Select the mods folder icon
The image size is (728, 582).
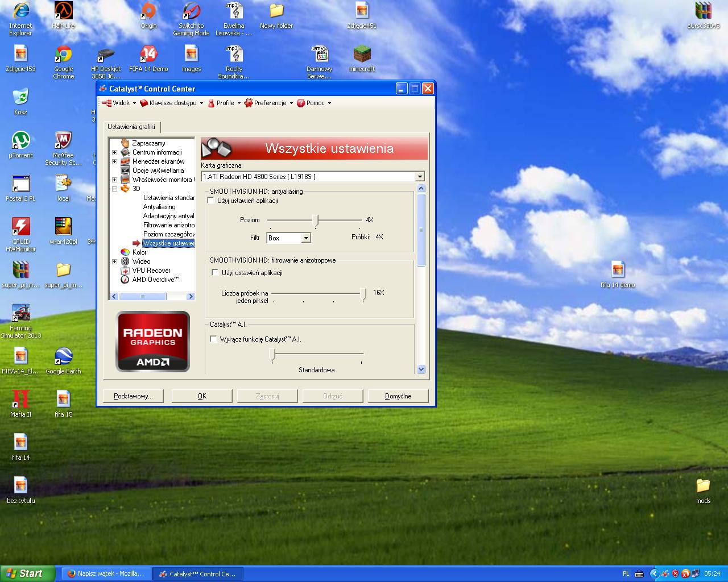coord(703,491)
